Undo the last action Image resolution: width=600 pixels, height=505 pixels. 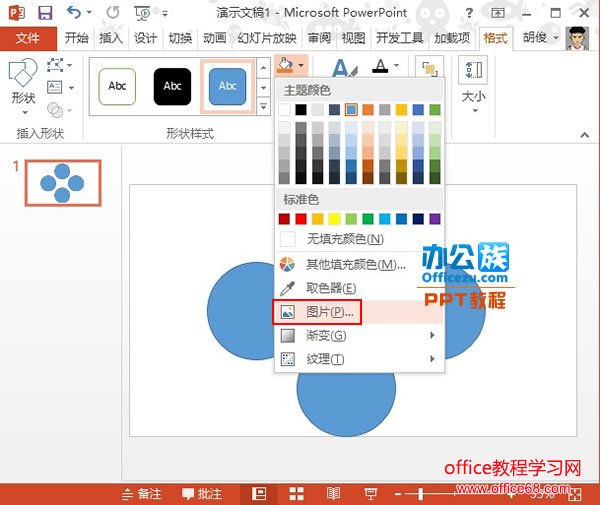[x=74, y=13]
